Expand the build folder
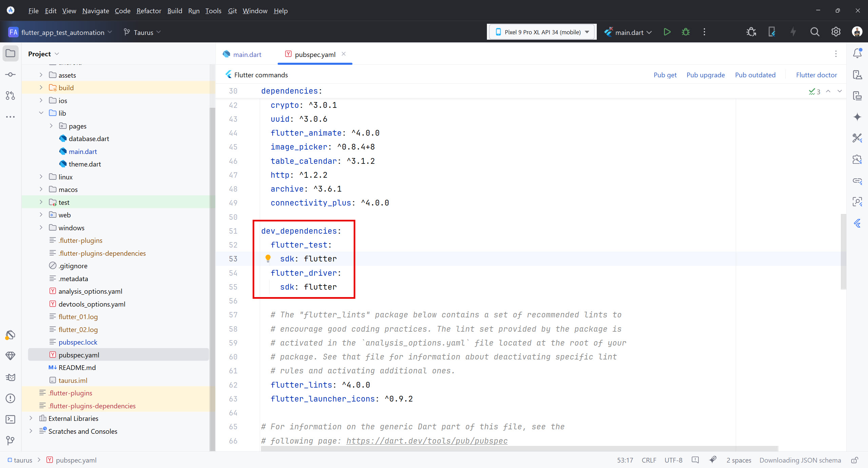The width and height of the screenshot is (868, 468). 41,87
